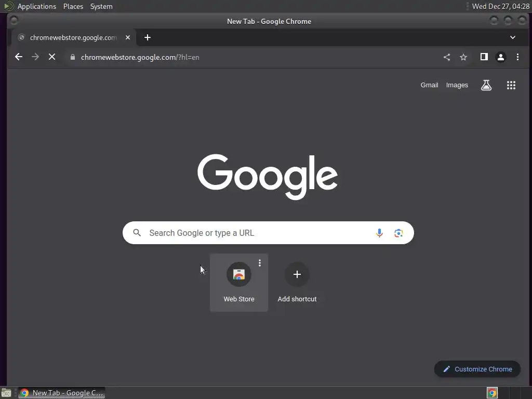532x399 pixels.
Task: Open Search Labs flask icon
Action: coord(486,85)
